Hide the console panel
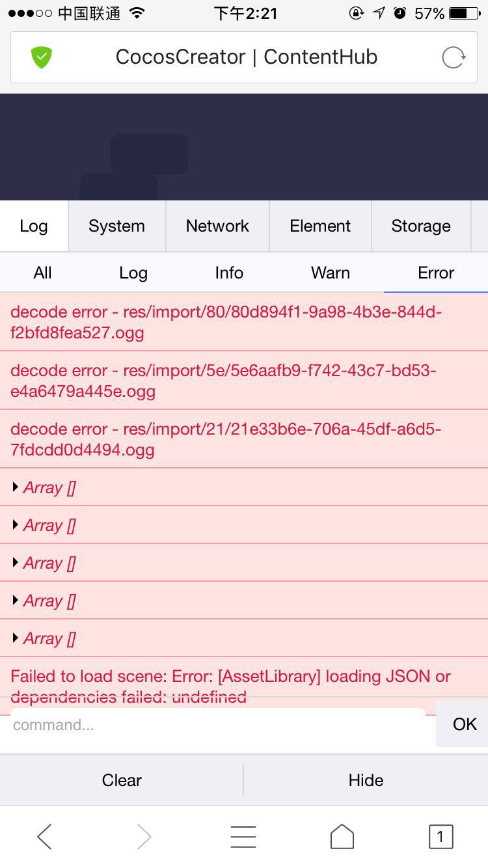The width and height of the screenshot is (488, 868). [366, 780]
